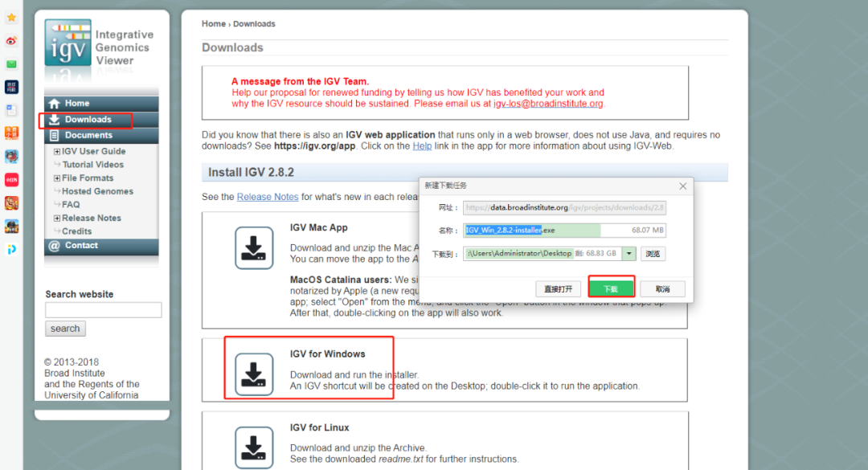Screen dimensions: 868x470
Task: Expand the File Formats tree node
Action: click(56, 178)
